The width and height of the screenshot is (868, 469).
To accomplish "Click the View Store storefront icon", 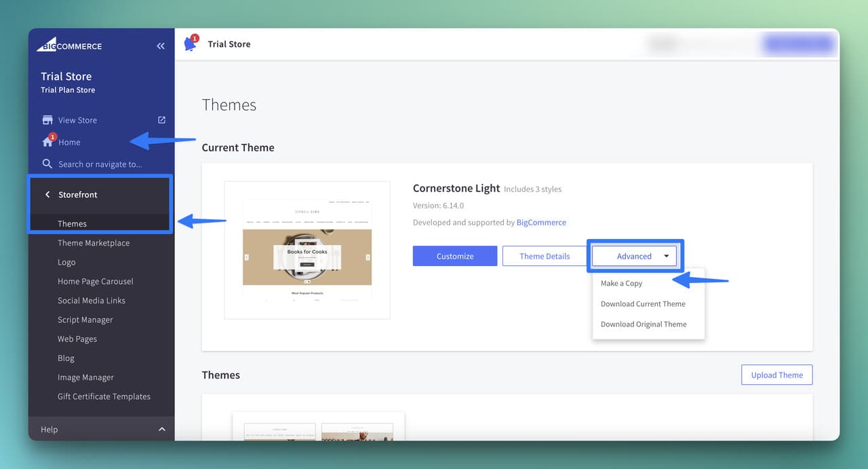I will (x=47, y=120).
